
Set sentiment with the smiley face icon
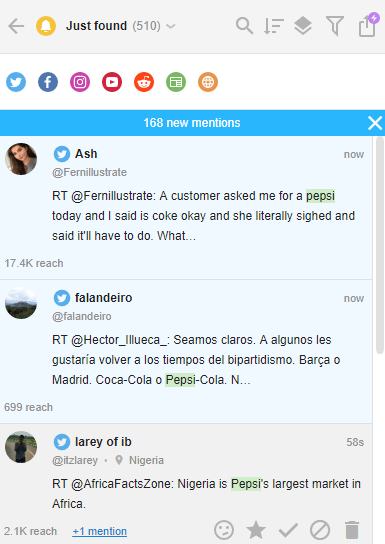pyautogui.click(x=224, y=530)
